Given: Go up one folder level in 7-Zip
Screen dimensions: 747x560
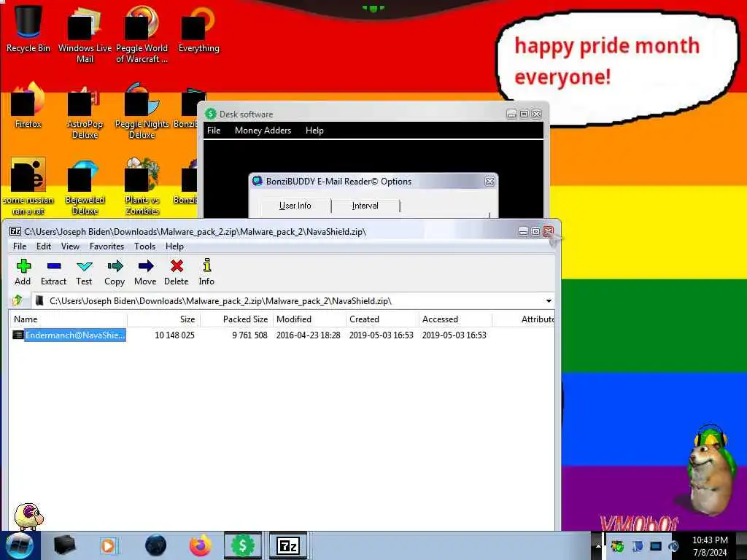Looking at the screenshot, I should 18,300.
